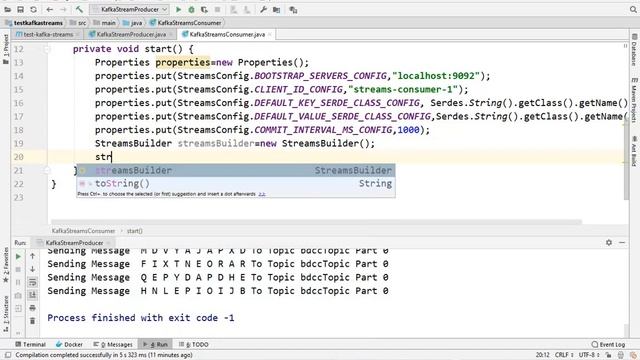Toggle soft-wrap in the Run console

click(x=32, y=282)
